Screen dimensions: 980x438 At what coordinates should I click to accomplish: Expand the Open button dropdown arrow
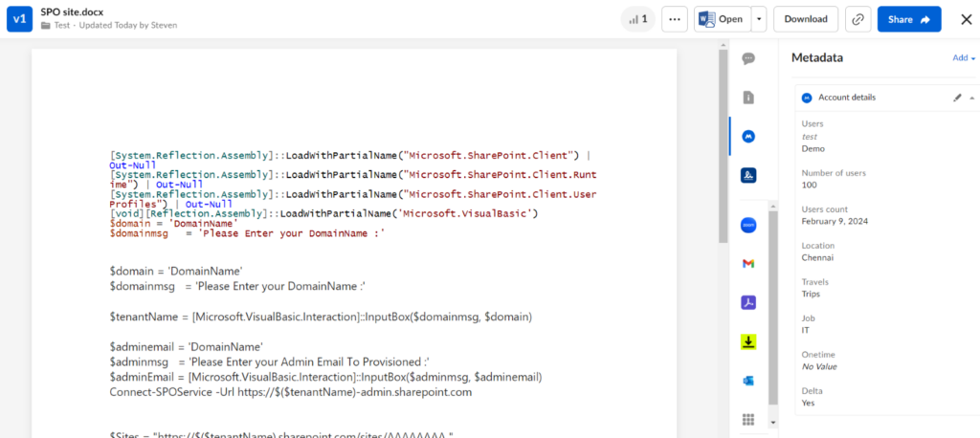coord(759,19)
